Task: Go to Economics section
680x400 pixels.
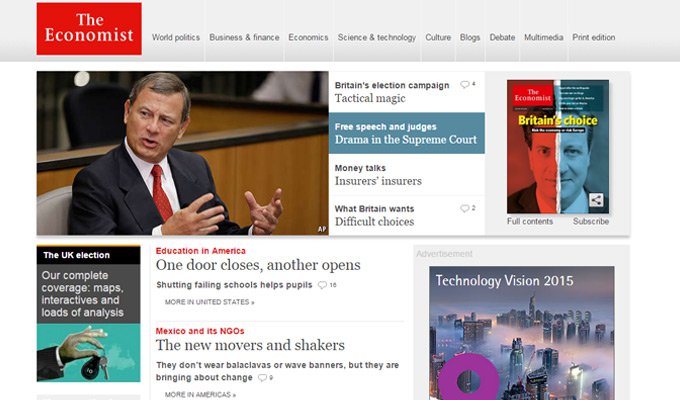Action: pos(308,37)
